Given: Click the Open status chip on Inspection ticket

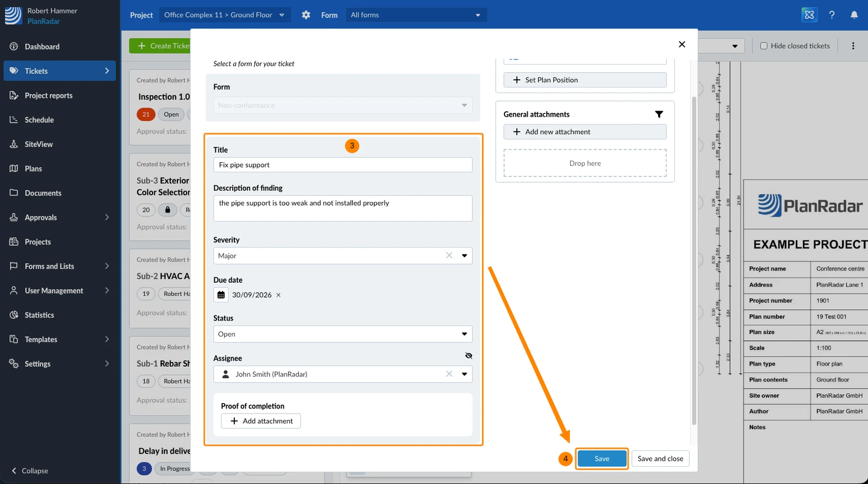Looking at the screenshot, I should 171,114.
